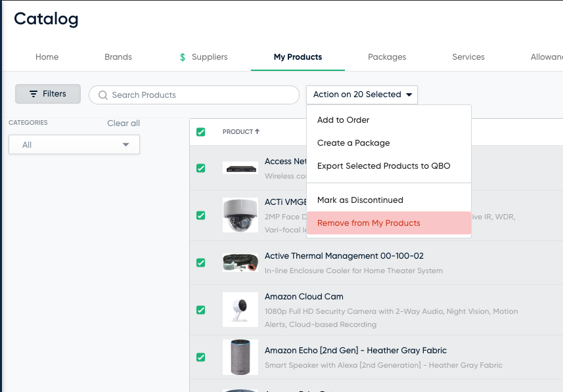
Task: View the Amazon Cloud Cam thumbnail
Action: 240,309
